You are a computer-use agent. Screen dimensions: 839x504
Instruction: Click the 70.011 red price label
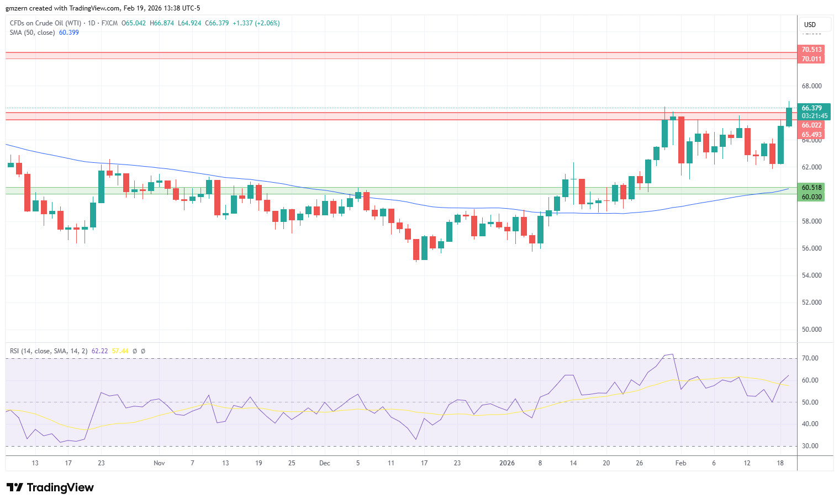(811, 59)
